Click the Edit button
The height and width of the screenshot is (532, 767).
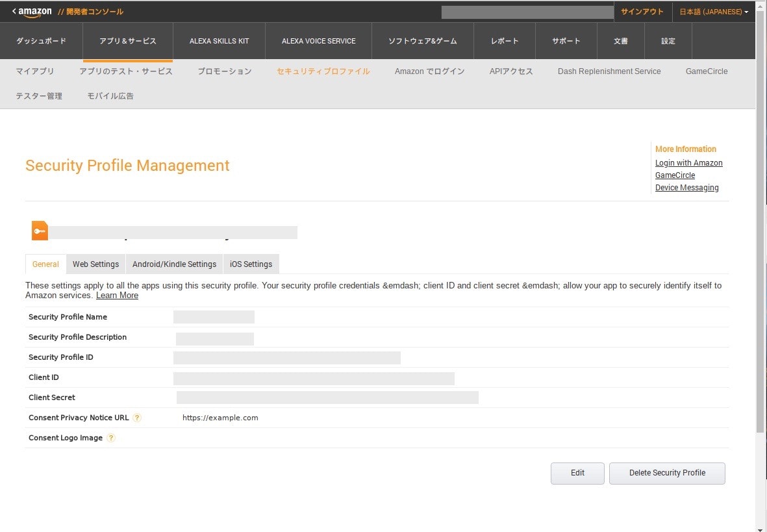coord(577,474)
